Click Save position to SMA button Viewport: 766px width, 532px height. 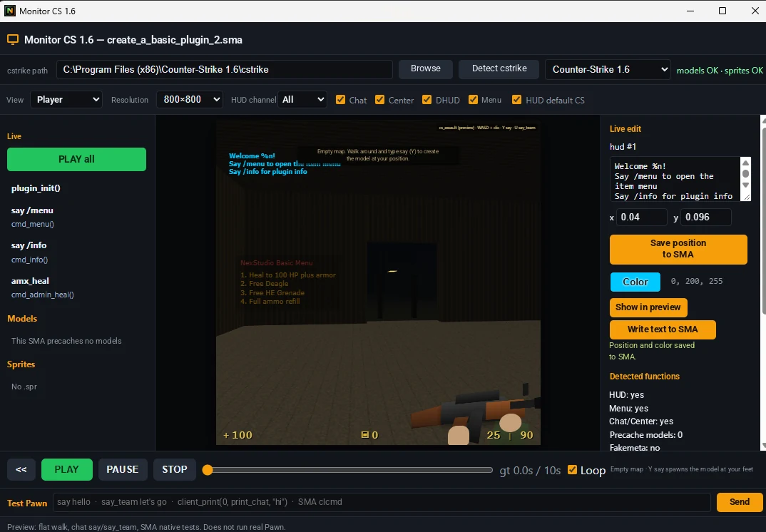(x=678, y=249)
